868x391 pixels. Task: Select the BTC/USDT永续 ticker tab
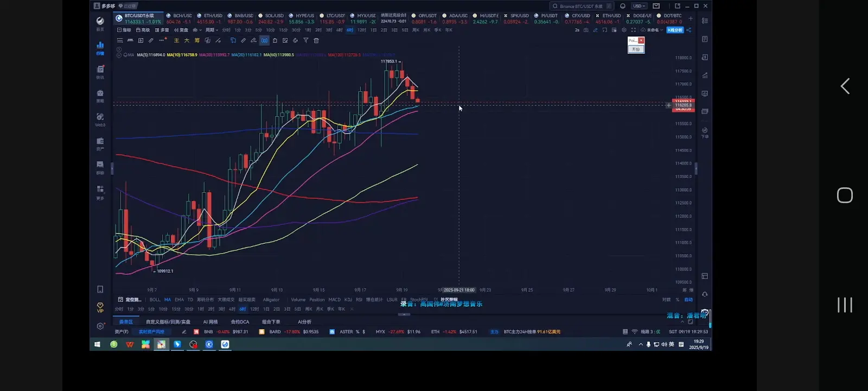(138, 18)
